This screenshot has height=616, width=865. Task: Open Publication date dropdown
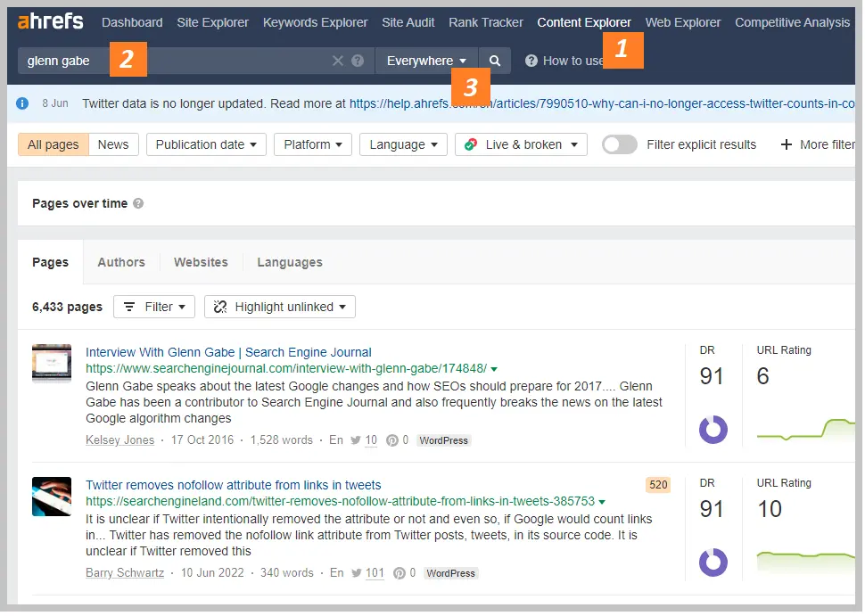pyautogui.click(x=206, y=144)
